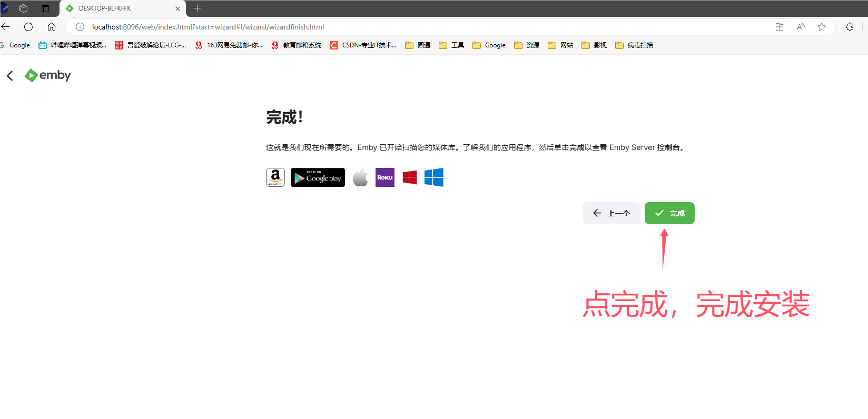
Task: Go to the browser home page
Action: [52, 27]
